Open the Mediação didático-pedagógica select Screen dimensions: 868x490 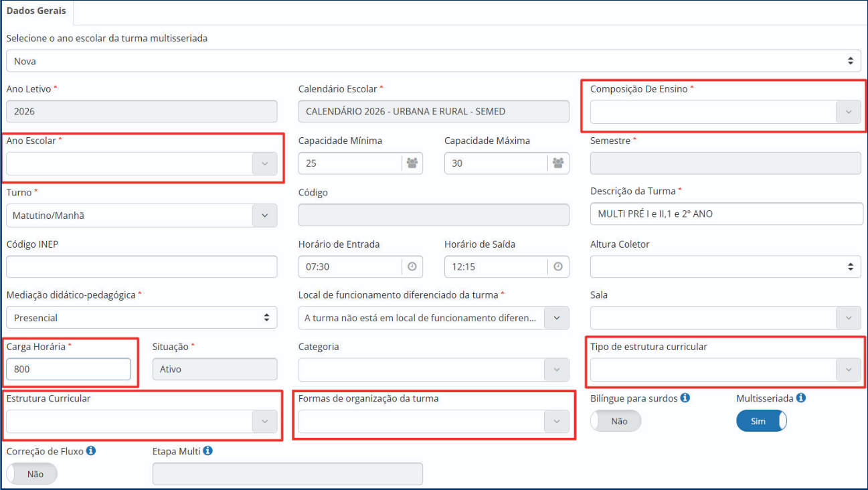(x=141, y=318)
